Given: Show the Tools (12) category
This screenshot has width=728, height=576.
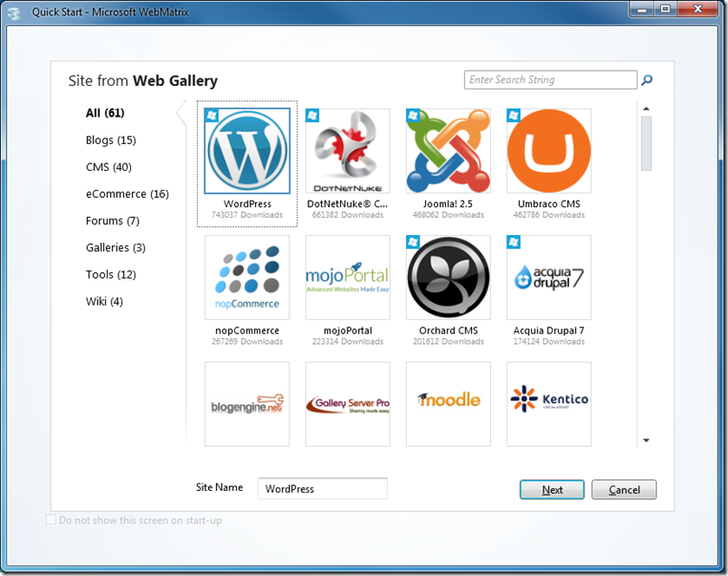Looking at the screenshot, I should coord(111,274).
